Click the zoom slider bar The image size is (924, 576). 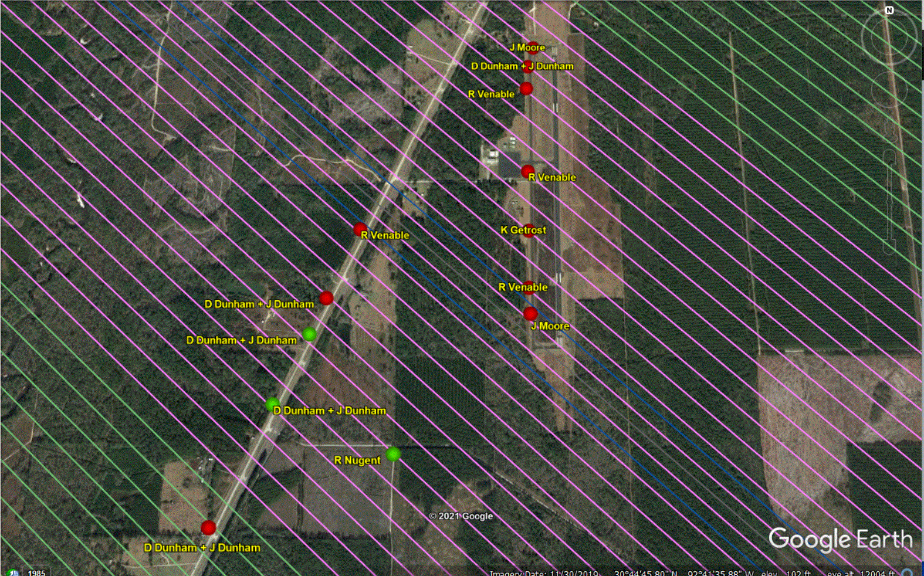click(889, 199)
